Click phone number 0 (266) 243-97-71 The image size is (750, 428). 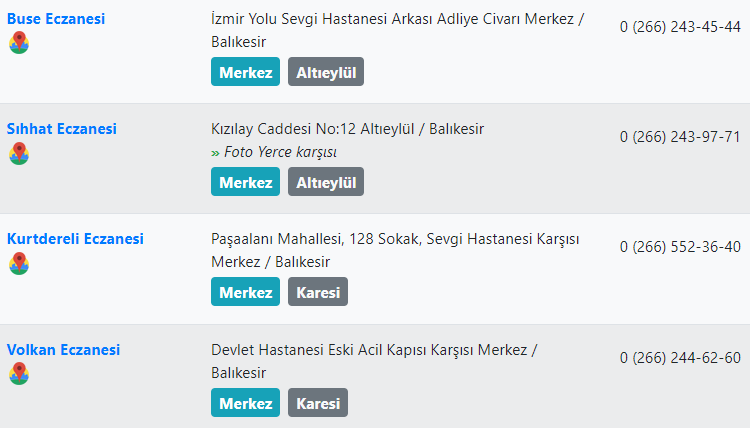680,137
